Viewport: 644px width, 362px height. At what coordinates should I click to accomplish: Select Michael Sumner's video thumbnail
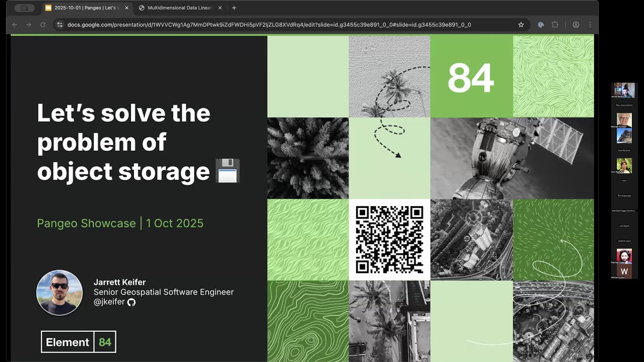point(624,121)
